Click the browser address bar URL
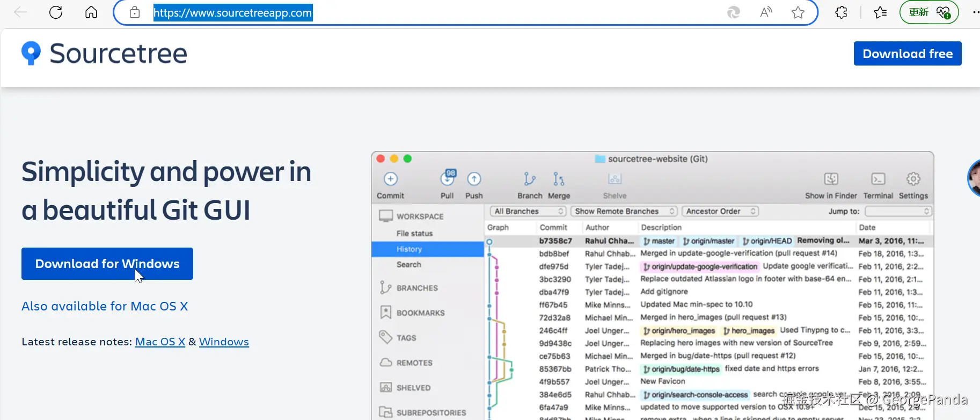Screen dimensions: 980x420 pos(233,12)
